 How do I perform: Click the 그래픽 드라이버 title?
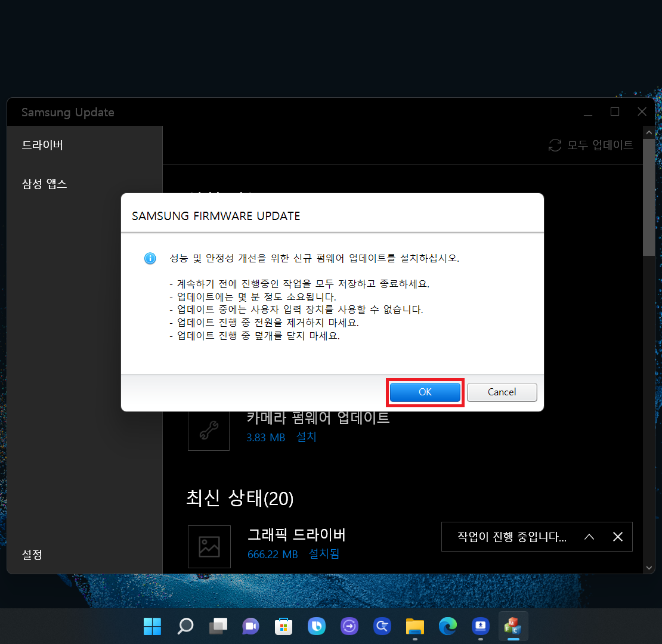point(296,535)
